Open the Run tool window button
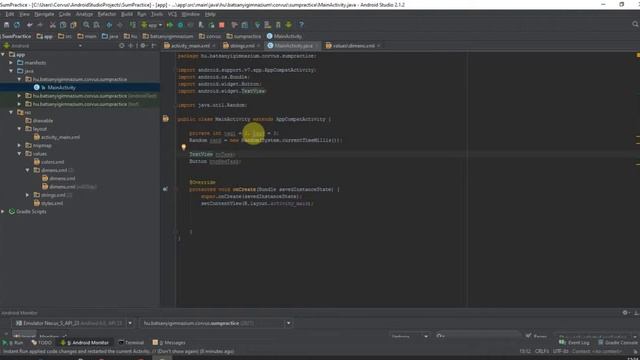Image resolution: width=640 pixels, height=360 pixels. point(13,342)
